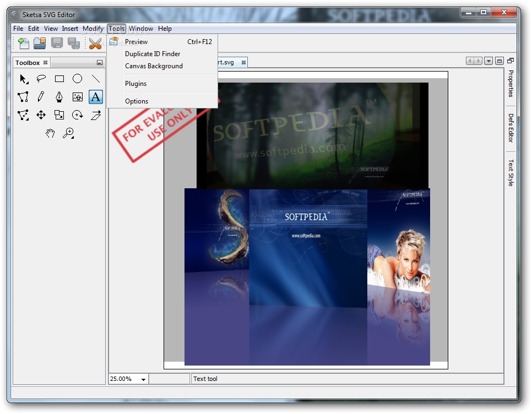This screenshot has width=532, height=414.
Task: Click the forest image on canvas
Action: click(x=312, y=135)
